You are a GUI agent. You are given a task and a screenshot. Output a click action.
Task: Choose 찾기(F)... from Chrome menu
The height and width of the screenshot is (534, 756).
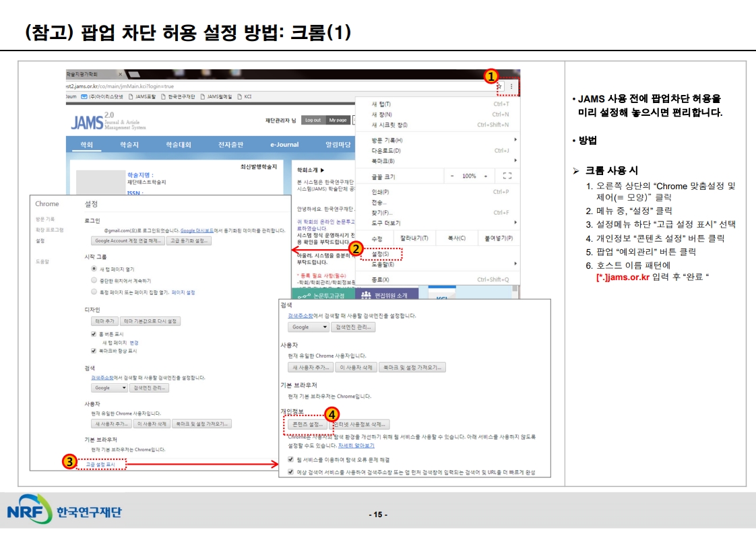point(438,213)
